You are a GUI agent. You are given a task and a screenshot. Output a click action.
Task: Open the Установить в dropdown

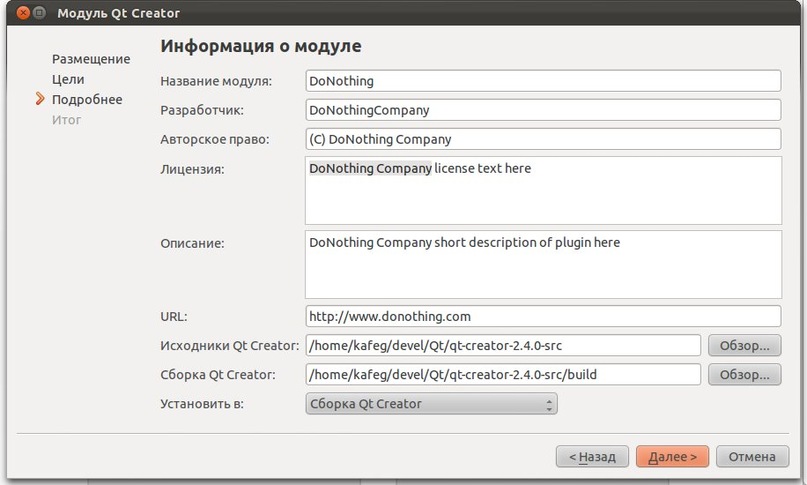(430, 404)
